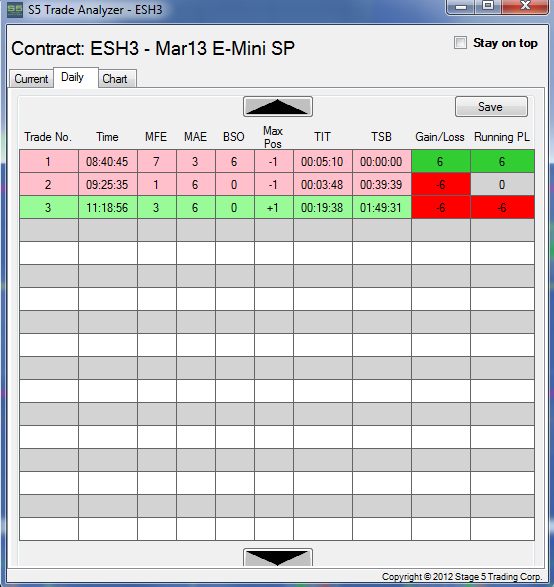The image size is (554, 587).
Task: Click the time cell 11:18:56
Action: click(x=108, y=207)
